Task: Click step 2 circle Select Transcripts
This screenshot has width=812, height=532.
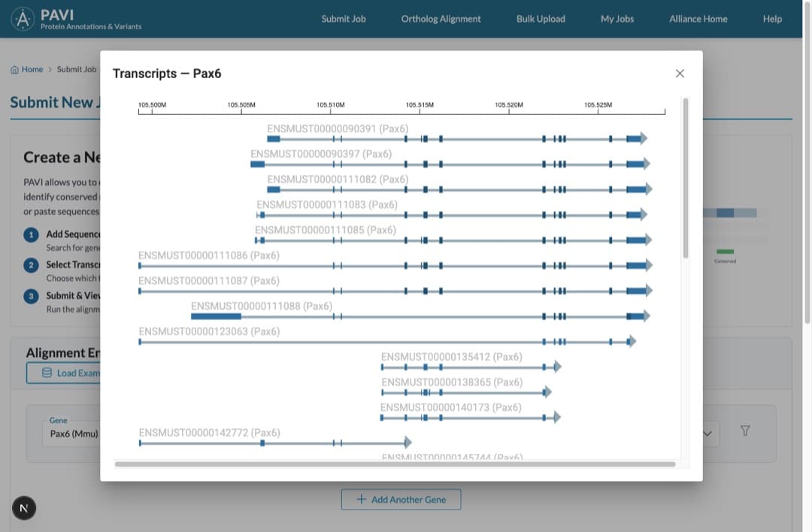Action: tap(31, 265)
